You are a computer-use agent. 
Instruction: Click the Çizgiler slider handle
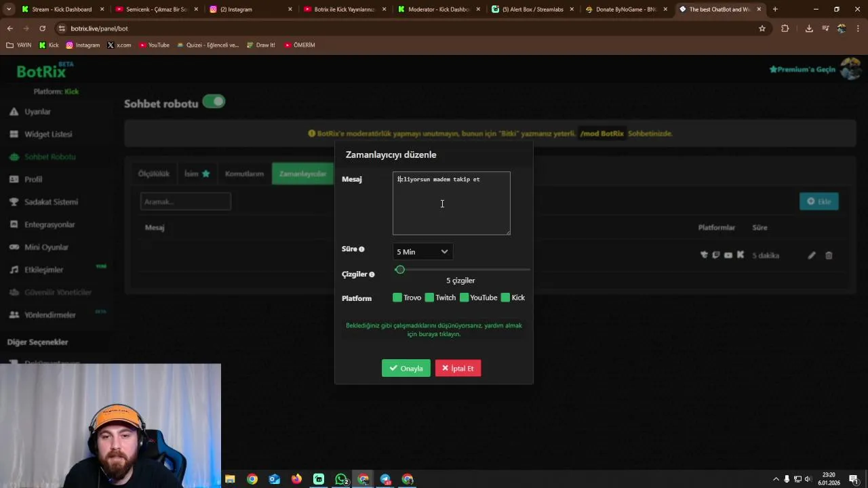(400, 270)
